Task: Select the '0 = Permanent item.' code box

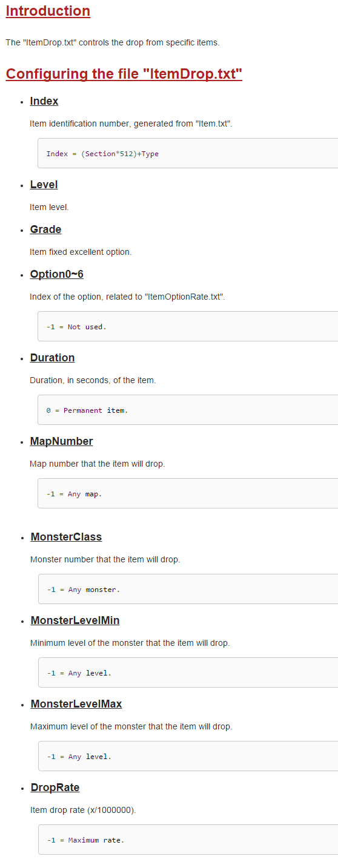Action: pos(188,410)
